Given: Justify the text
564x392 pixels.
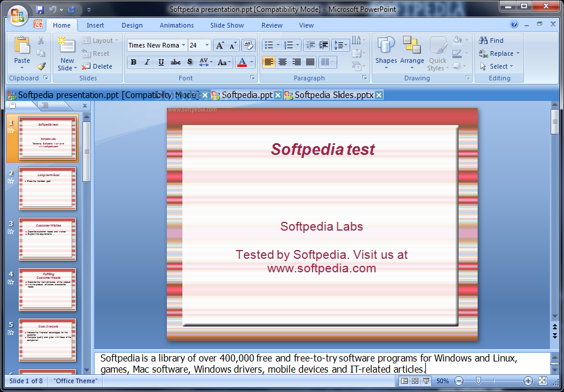Looking at the screenshot, I should tap(310, 62).
